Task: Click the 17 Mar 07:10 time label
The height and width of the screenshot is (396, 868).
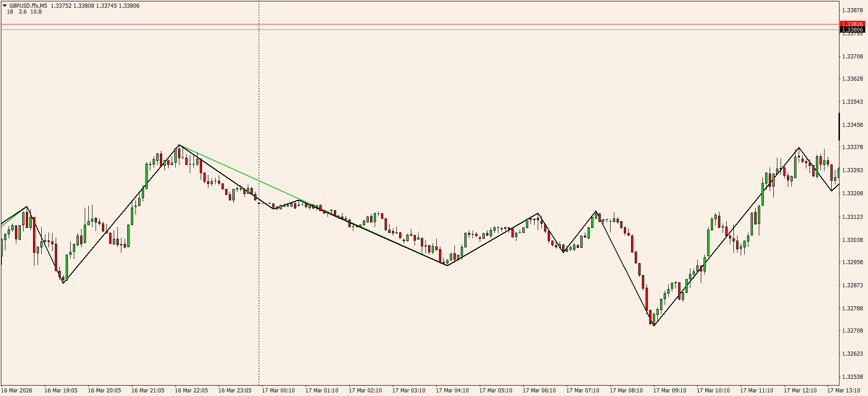Action: coord(583,391)
